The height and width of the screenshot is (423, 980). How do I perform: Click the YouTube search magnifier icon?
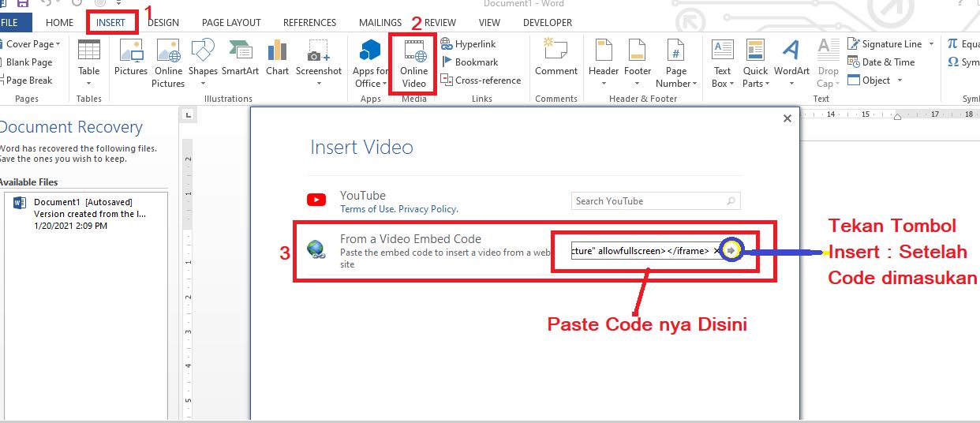coord(731,201)
